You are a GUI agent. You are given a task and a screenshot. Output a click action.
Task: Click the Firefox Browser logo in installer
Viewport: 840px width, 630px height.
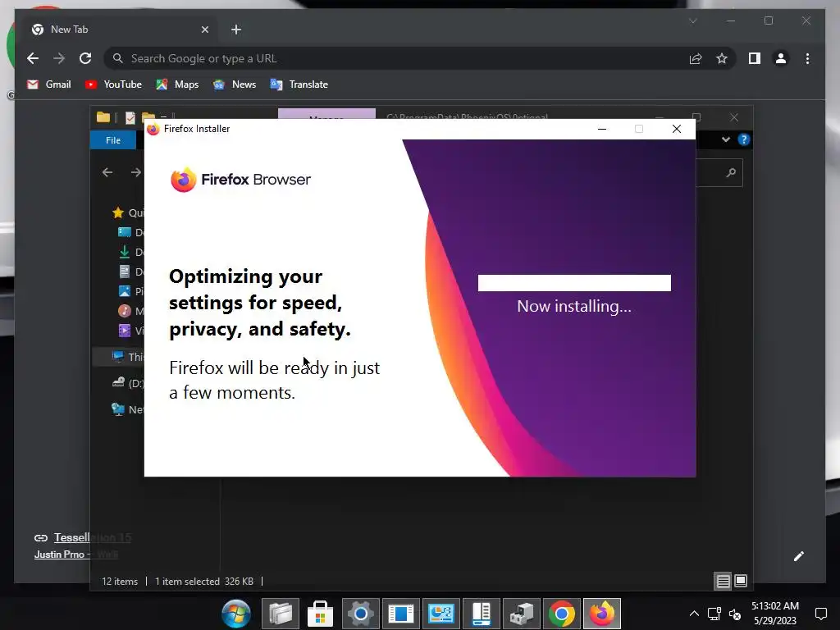(x=240, y=180)
